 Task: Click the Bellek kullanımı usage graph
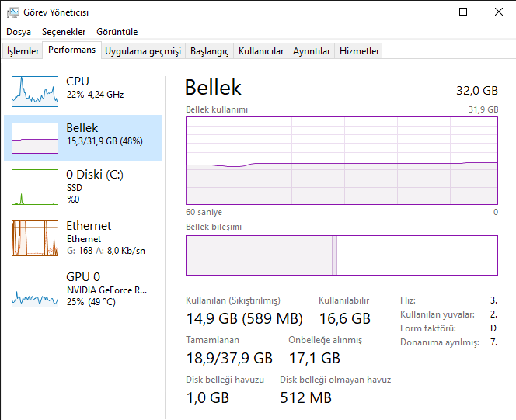[x=342, y=161]
